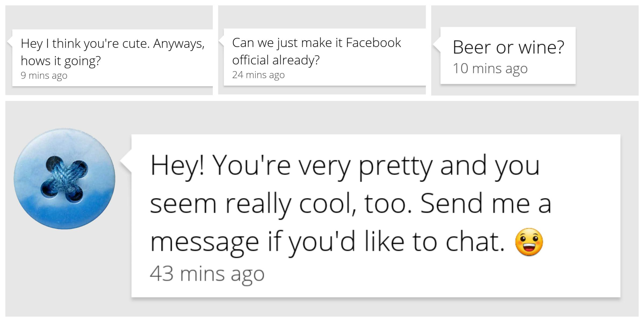Click the "hows it going?" text line
Viewport: 644px width, 322px height.
pos(61,61)
